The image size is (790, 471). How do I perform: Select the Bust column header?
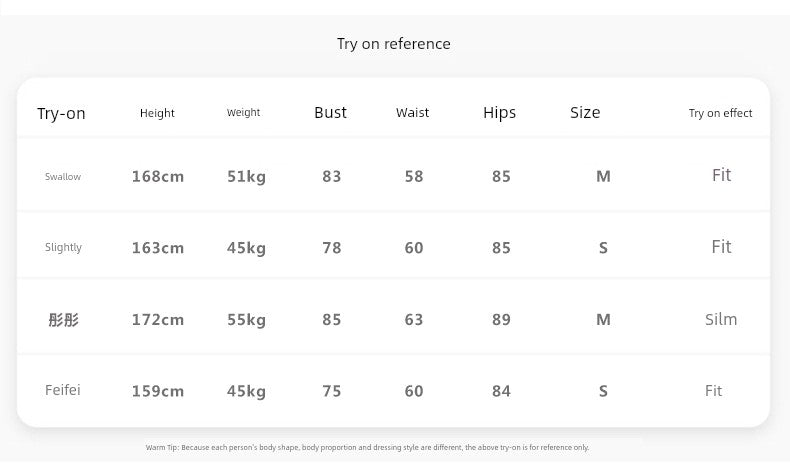click(330, 113)
